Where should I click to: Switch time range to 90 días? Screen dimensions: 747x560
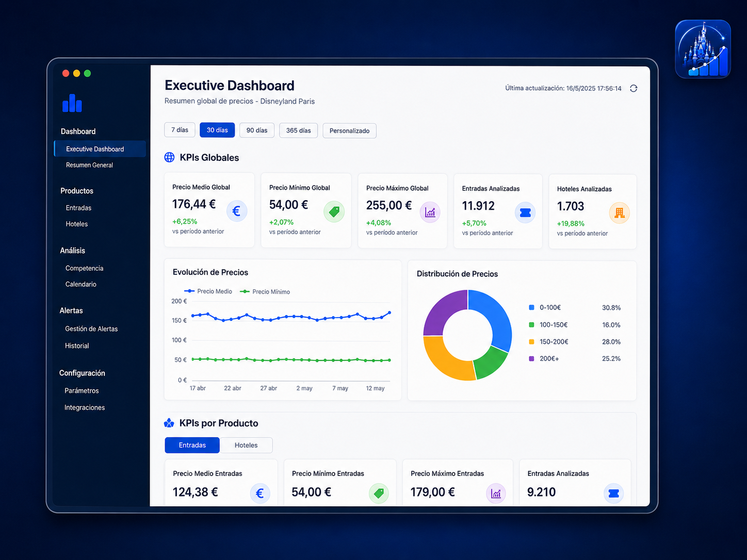[257, 130]
